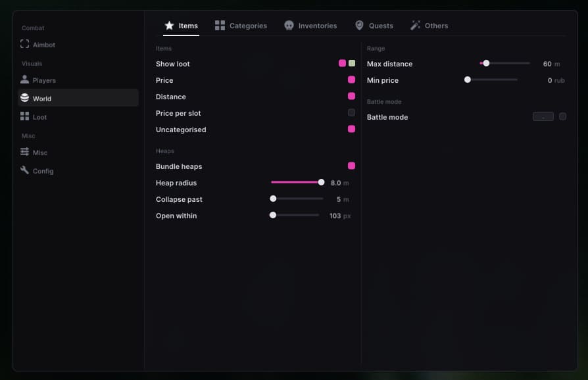This screenshot has height=380, width=588.
Task: Disable the Price checkbox
Action: tap(351, 80)
